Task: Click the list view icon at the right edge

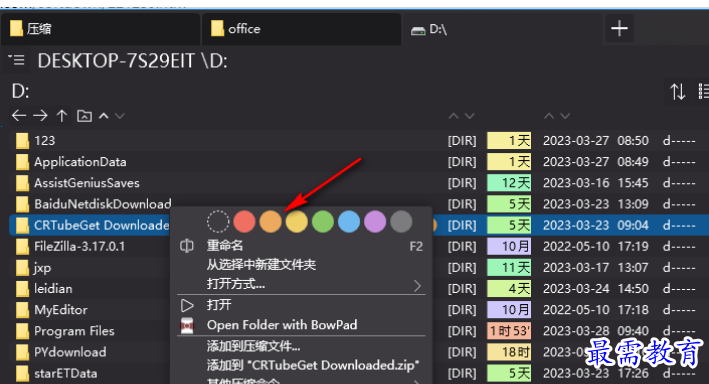Action: click(x=703, y=91)
